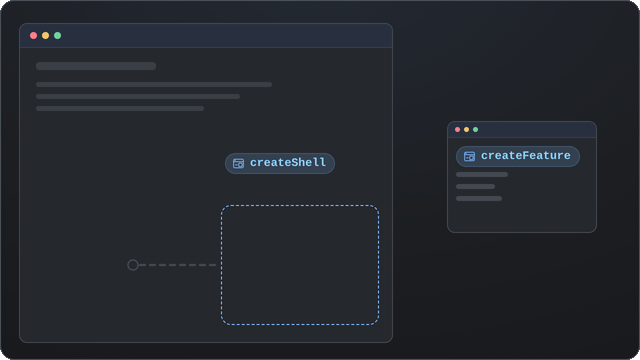Click the circular connector node
Viewport: 640px width, 360px height.
click(133, 265)
